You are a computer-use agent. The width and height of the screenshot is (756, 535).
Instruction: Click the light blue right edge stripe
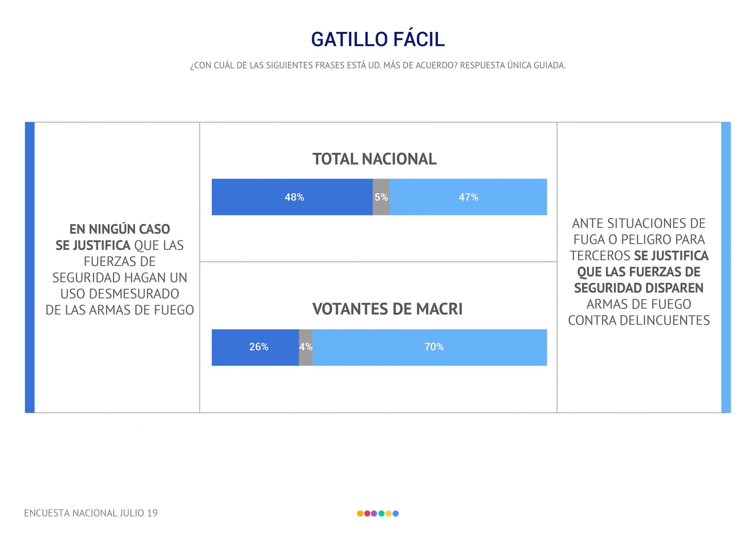pyautogui.click(x=726, y=267)
